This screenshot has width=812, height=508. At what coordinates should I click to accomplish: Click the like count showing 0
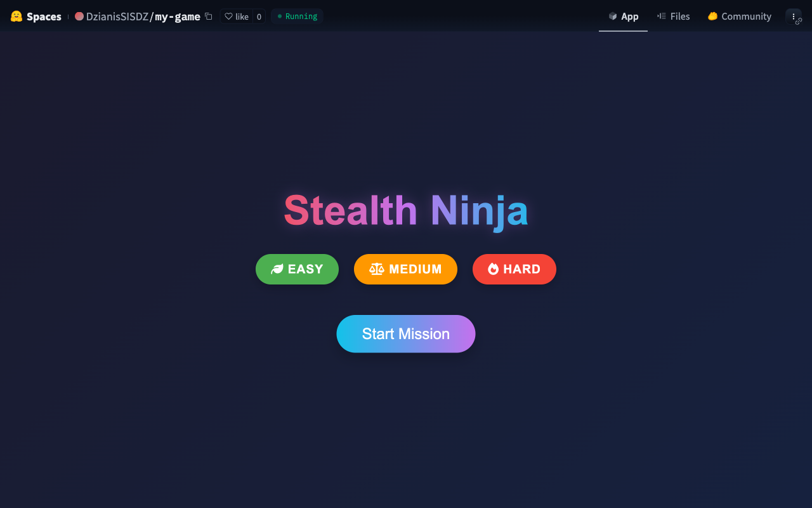(x=259, y=17)
